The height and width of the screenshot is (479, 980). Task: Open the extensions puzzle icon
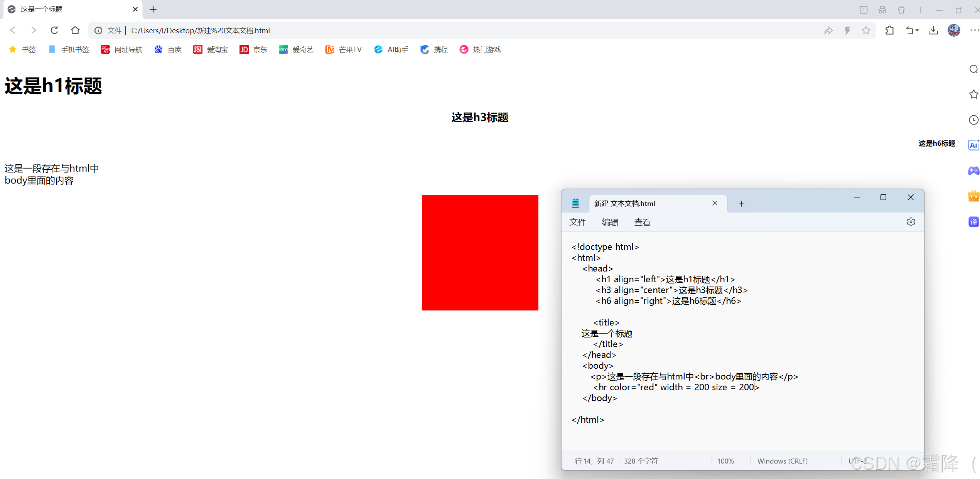point(890,30)
